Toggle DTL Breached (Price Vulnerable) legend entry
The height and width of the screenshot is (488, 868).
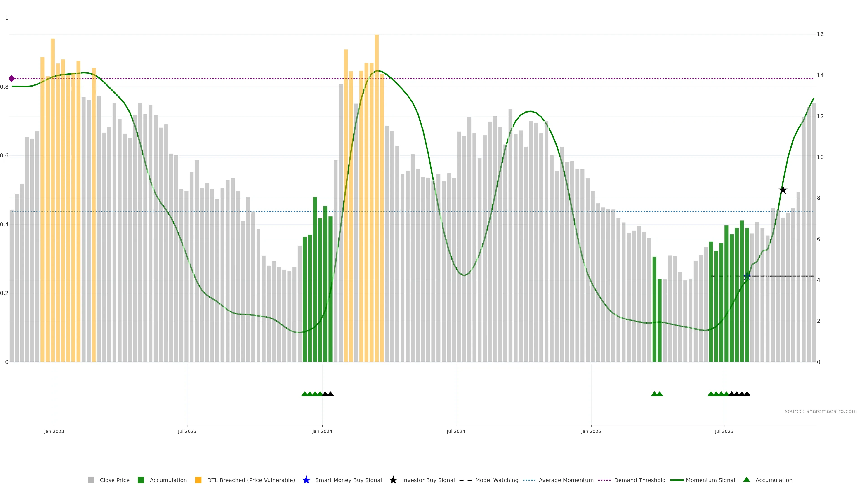coord(251,480)
